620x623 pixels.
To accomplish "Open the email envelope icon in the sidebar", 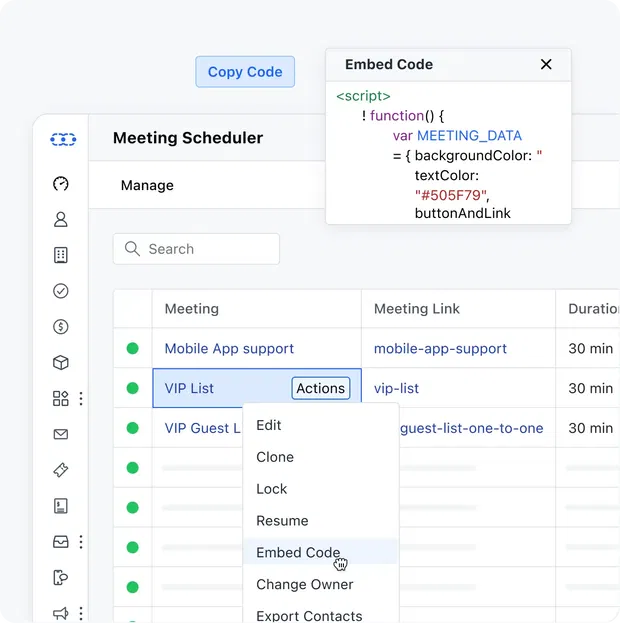I will (61, 434).
